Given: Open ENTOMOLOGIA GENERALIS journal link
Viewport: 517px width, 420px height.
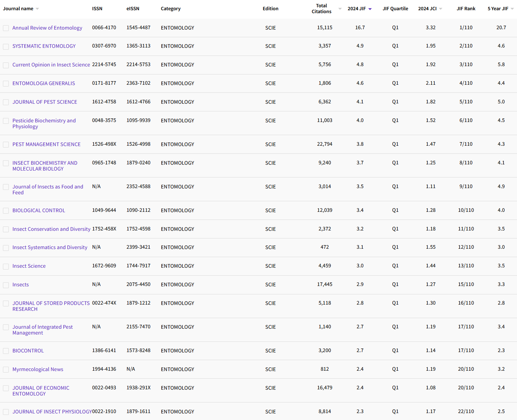Looking at the screenshot, I should (44, 83).
